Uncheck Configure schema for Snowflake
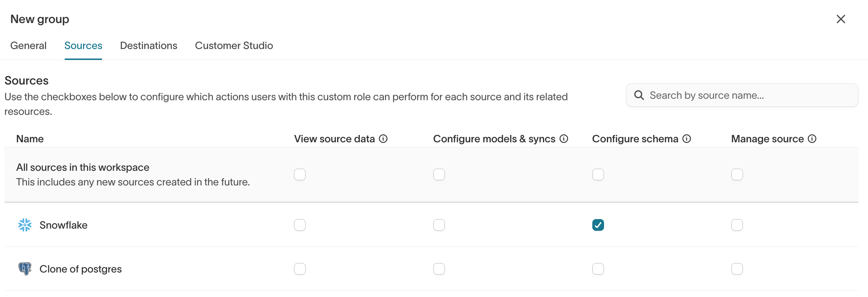 pyautogui.click(x=597, y=225)
